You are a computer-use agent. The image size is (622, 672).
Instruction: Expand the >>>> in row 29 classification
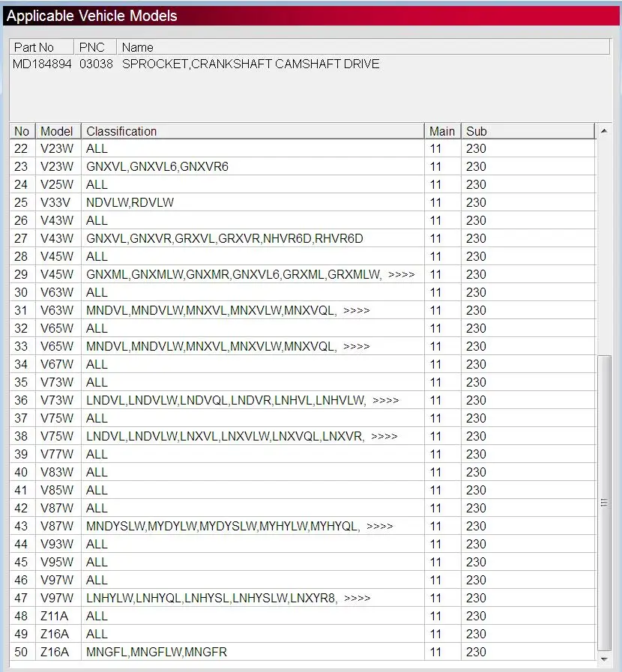[x=401, y=274]
